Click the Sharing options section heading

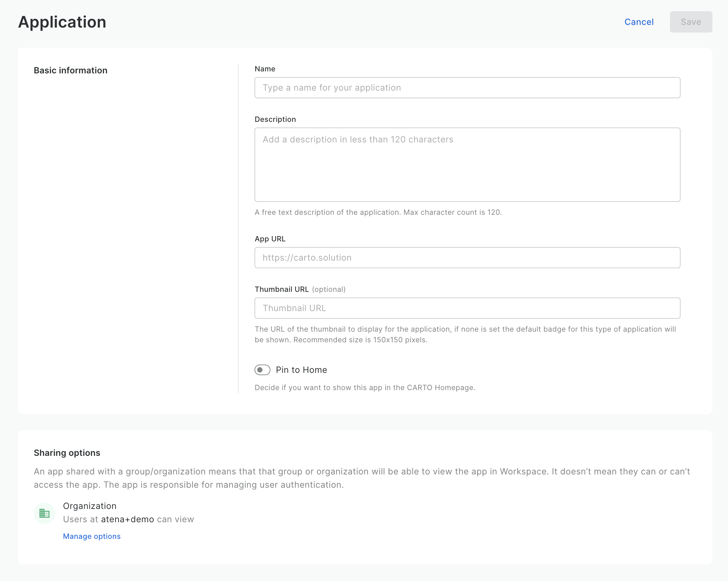(x=67, y=453)
